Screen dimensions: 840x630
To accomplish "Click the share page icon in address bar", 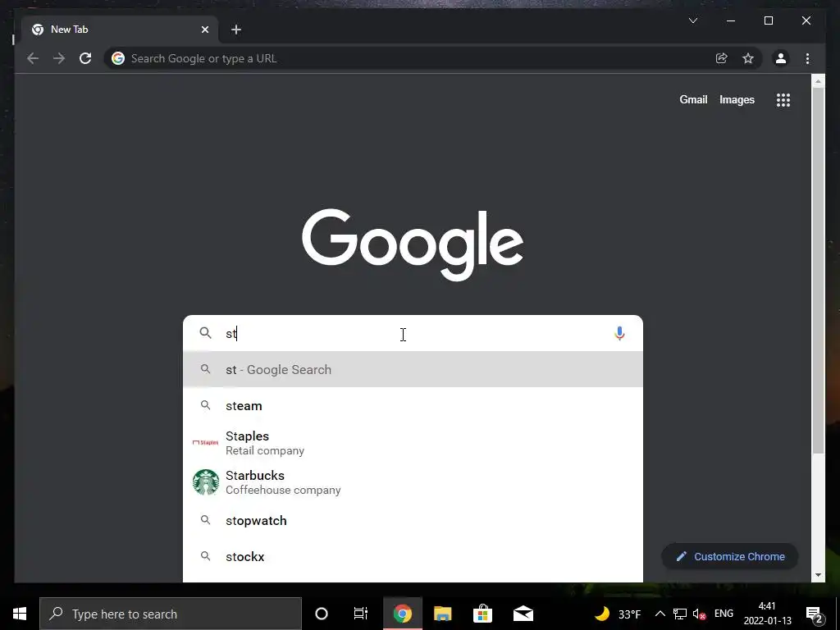I will [x=722, y=58].
